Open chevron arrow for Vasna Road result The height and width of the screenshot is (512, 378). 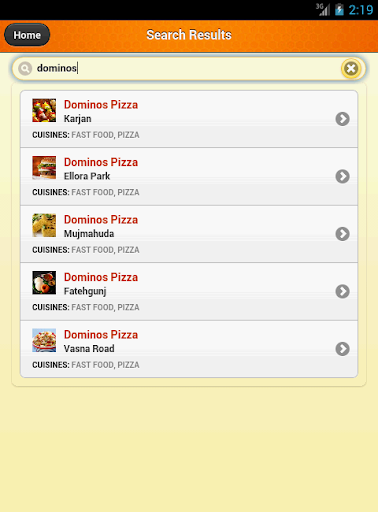point(342,349)
